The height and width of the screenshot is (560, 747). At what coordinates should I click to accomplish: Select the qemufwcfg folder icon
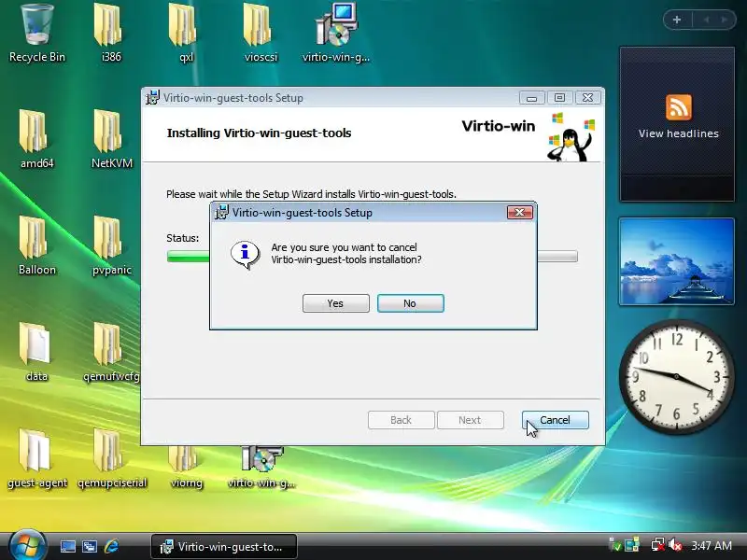(x=111, y=353)
